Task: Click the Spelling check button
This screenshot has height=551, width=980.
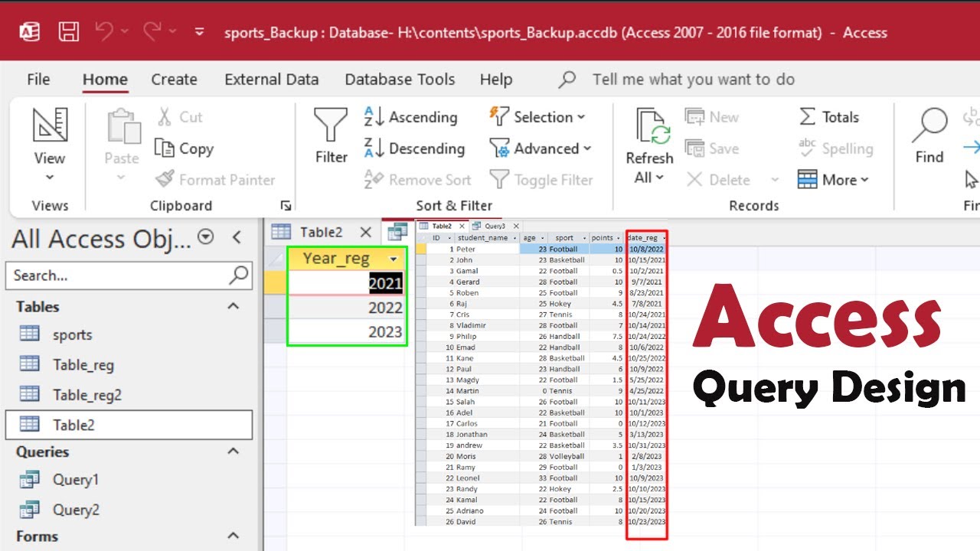Action: tap(835, 148)
